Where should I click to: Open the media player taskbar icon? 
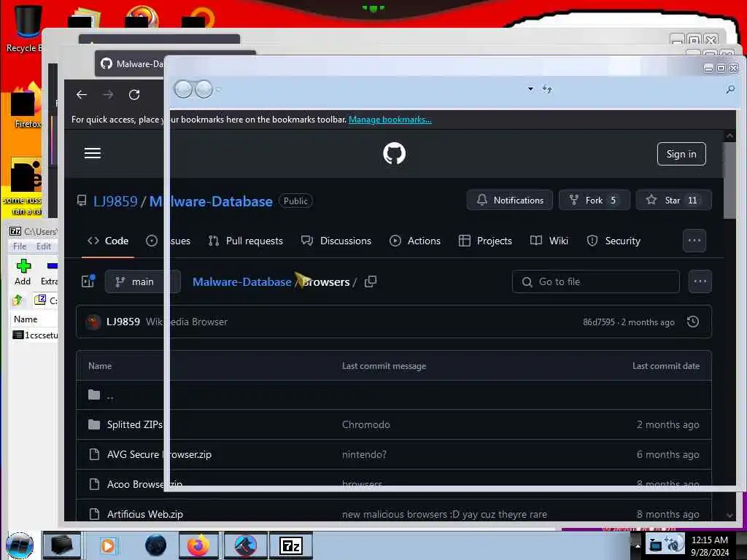108,545
